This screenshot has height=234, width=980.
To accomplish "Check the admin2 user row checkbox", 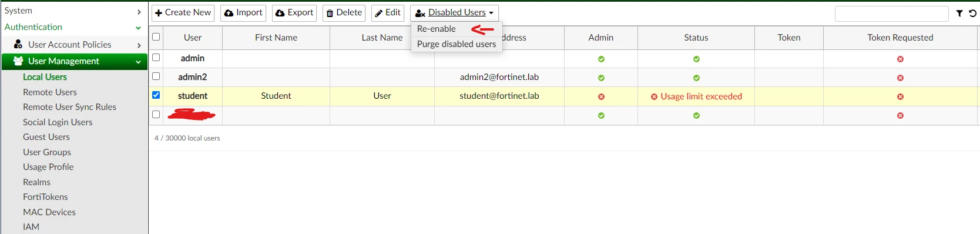I will click(x=156, y=76).
